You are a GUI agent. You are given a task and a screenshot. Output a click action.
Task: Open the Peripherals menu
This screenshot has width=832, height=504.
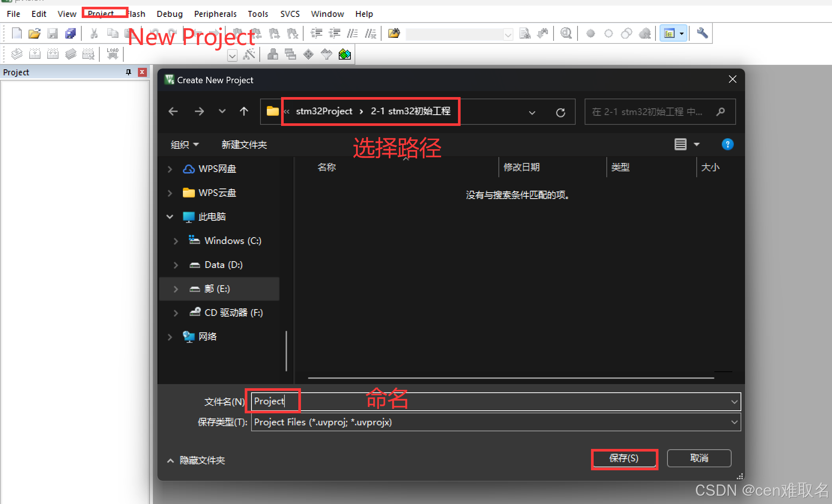pos(215,14)
